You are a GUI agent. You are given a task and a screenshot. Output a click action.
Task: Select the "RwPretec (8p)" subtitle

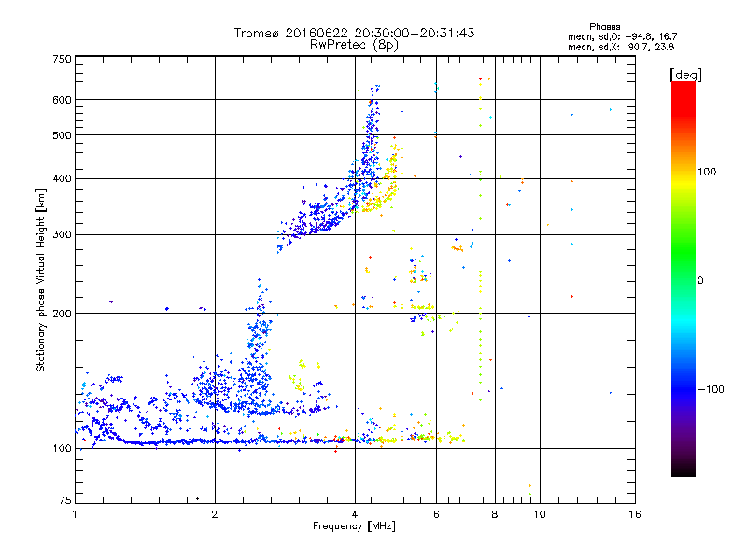tap(354, 45)
